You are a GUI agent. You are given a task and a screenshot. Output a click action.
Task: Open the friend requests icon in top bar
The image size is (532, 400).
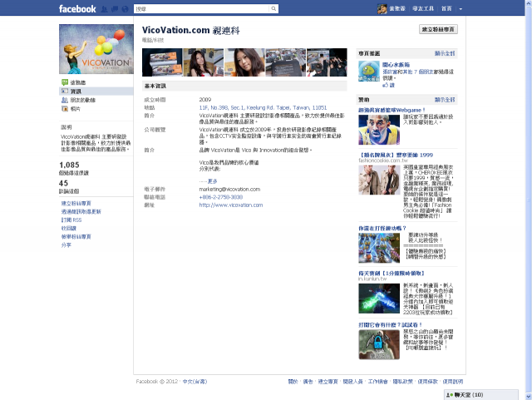(105, 9)
